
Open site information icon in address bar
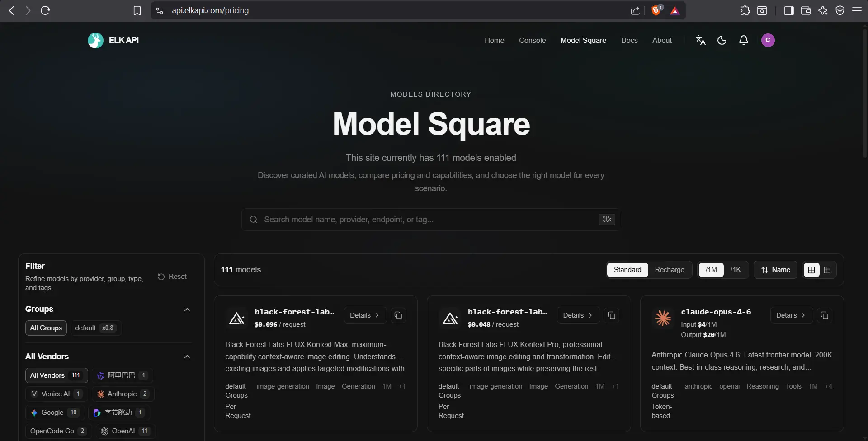point(160,10)
